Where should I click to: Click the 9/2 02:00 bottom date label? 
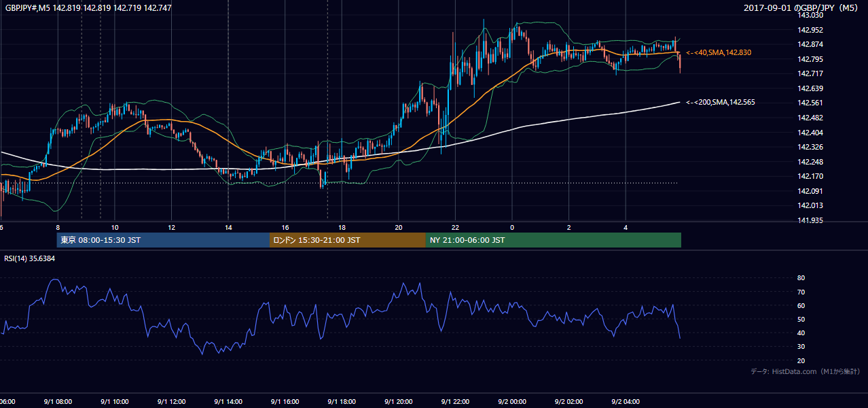(x=568, y=402)
